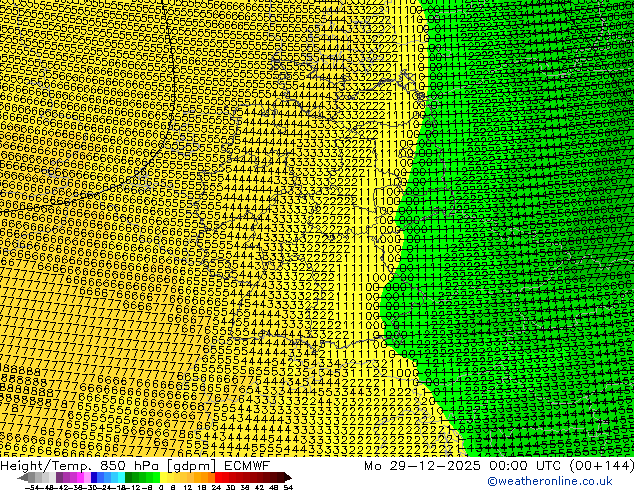634x490 pixels.
Task: Click the 'Height/Temp. 850 hPa [gdpm] ECMWF' title
Action: tap(135, 466)
